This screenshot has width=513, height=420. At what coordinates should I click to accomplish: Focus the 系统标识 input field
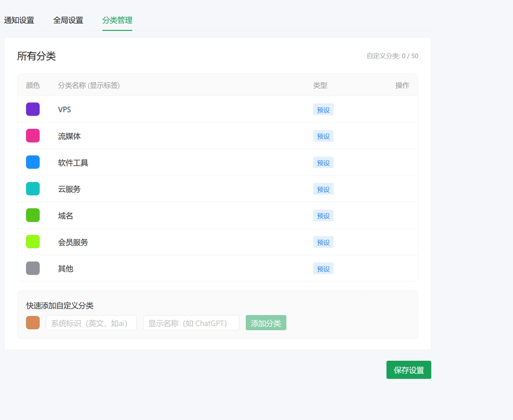coord(91,323)
